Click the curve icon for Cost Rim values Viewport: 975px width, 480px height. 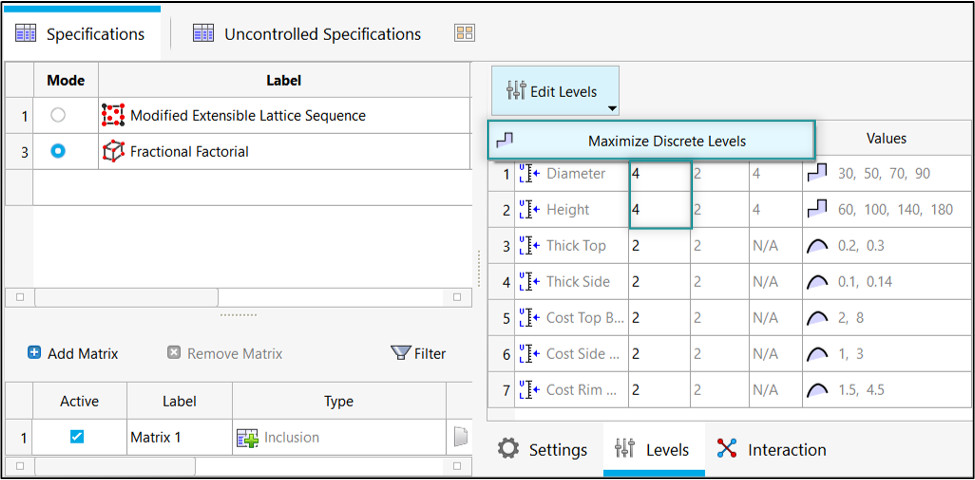(816, 390)
